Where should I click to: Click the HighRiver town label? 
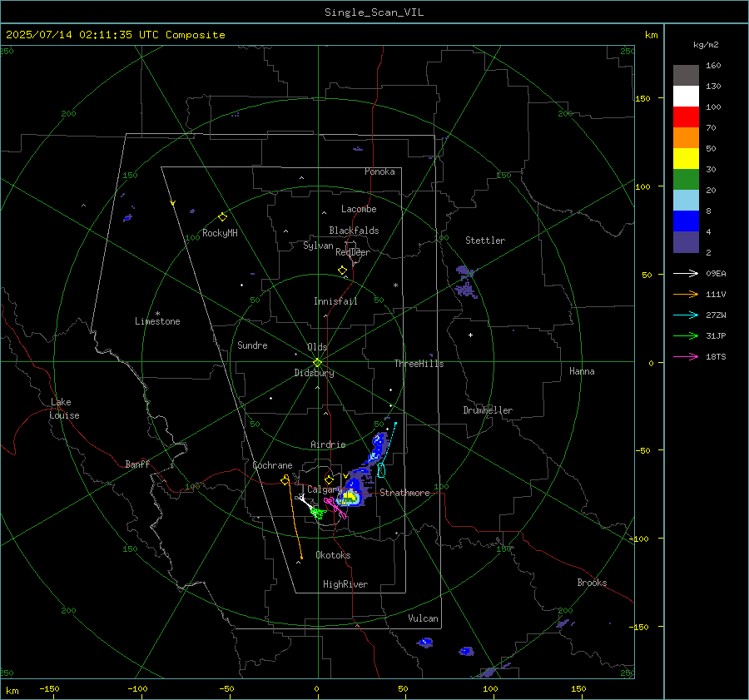click(345, 584)
